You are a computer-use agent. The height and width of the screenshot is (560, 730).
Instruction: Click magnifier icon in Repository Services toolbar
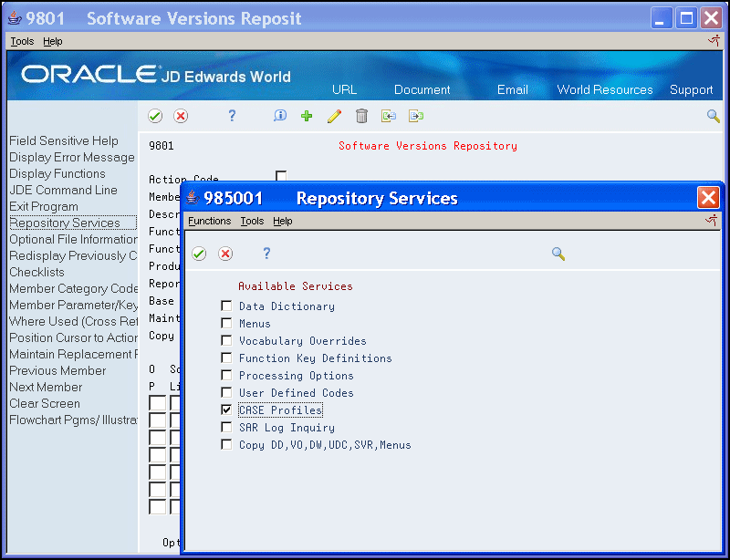tap(558, 254)
